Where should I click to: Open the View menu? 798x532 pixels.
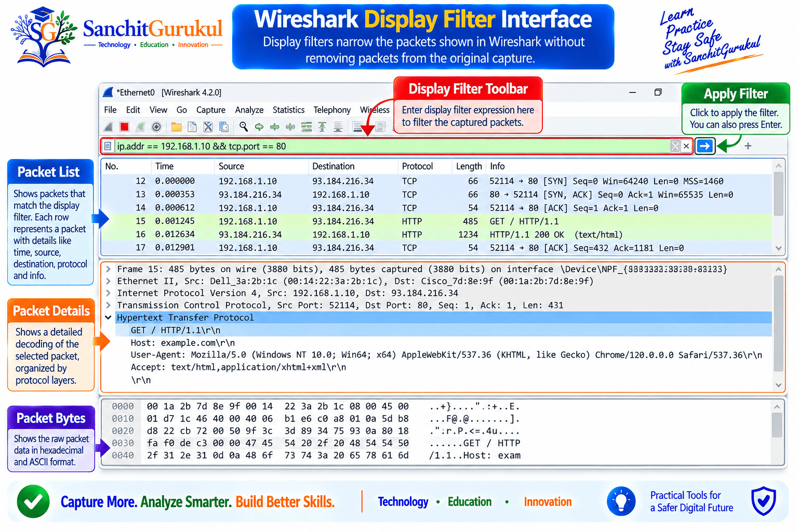tap(158, 110)
